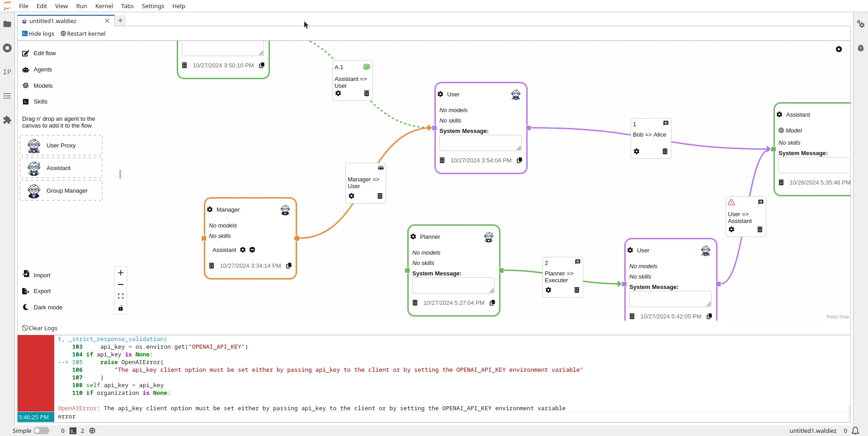Zoom in on the flow canvas
868x436 pixels.
pyautogui.click(x=121, y=273)
